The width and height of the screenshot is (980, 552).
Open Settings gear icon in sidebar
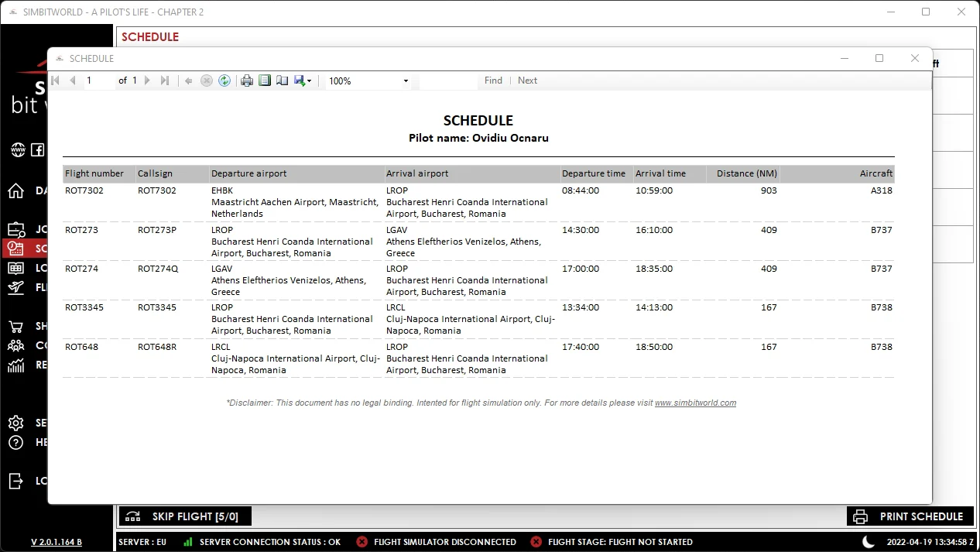click(15, 423)
